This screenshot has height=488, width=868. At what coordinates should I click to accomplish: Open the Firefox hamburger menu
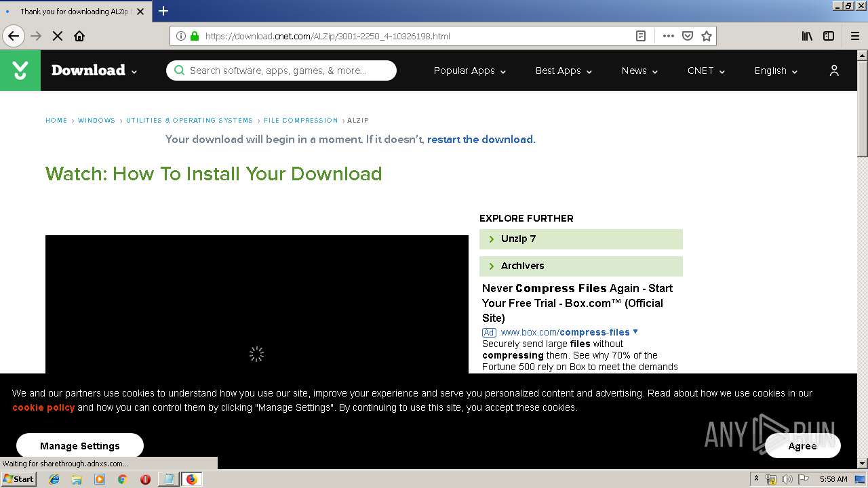point(854,36)
